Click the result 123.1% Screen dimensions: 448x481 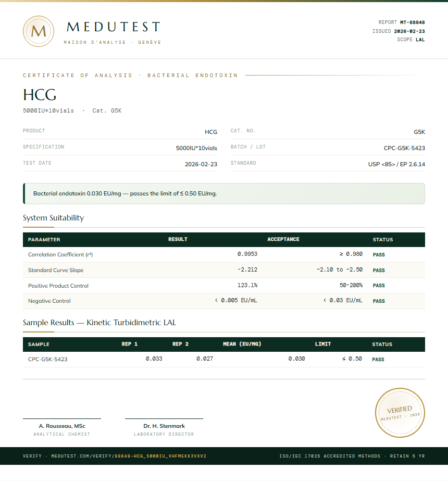click(x=247, y=285)
